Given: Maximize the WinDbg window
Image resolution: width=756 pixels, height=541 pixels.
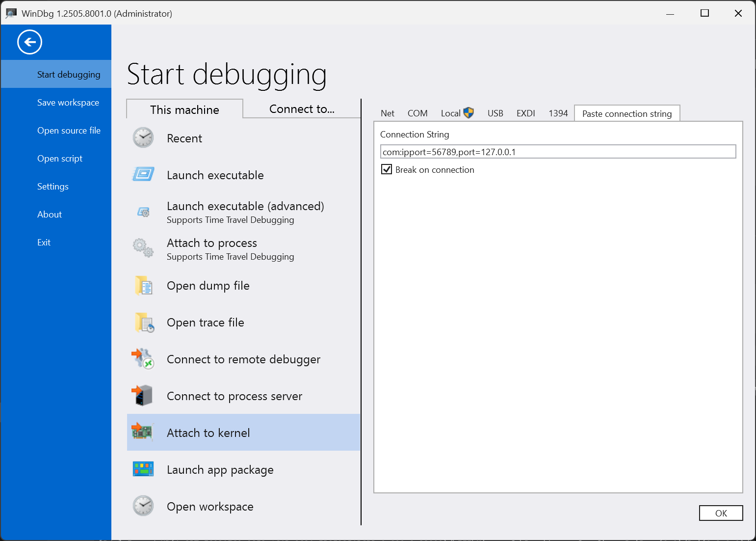Looking at the screenshot, I should coord(704,13).
